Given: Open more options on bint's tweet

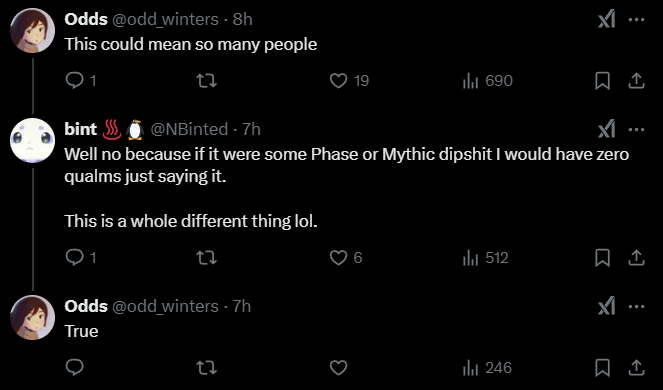Looking at the screenshot, I should (x=636, y=129).
